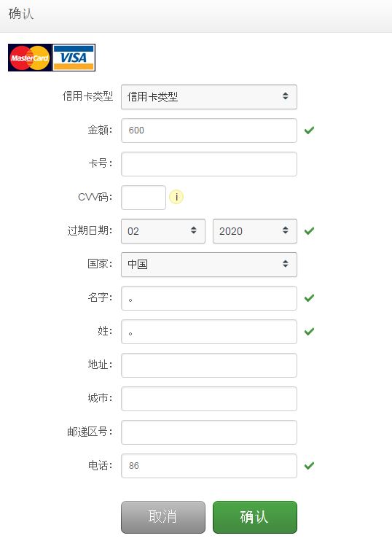
Task: Focus the 金额 field showing 600
Action: (x=209, y=131)
